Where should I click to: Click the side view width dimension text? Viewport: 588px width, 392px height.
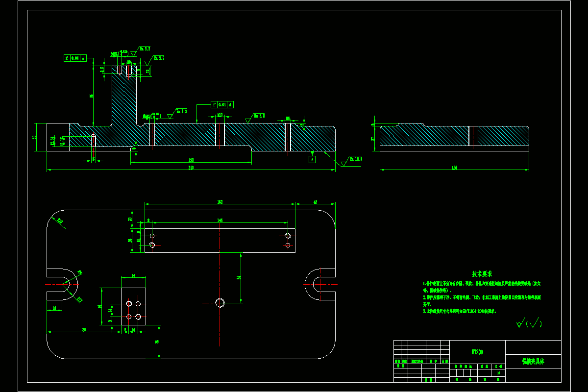[454, 168]
